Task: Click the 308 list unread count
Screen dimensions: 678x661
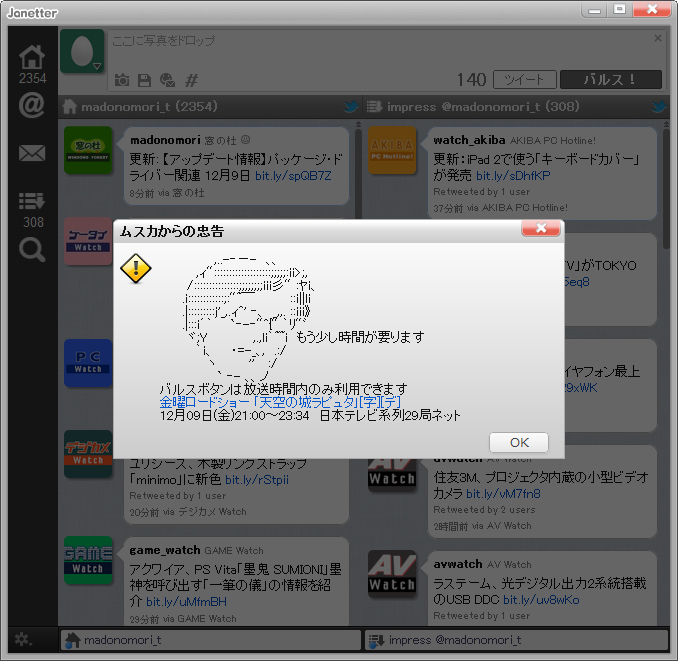Action: point(33,222)
